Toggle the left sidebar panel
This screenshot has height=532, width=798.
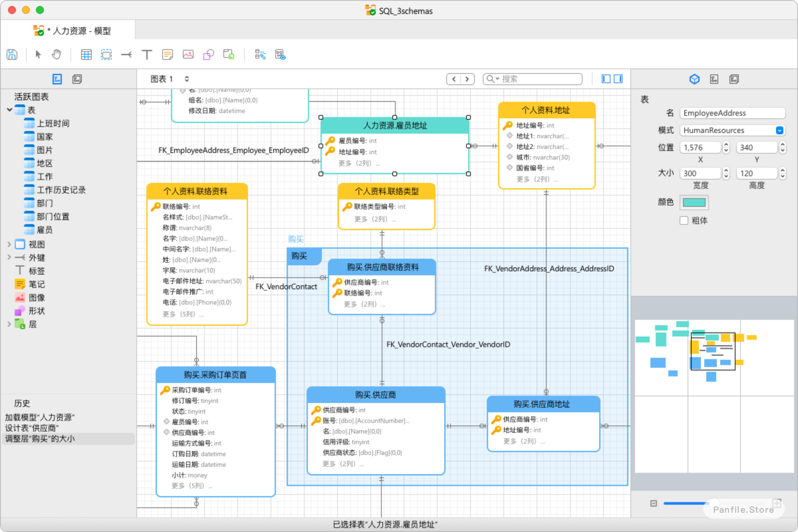[606, 79]
